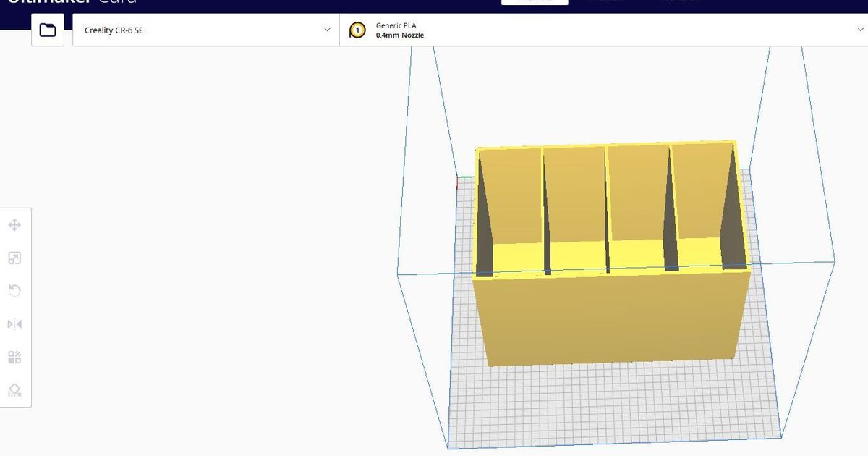
Task: Open the Creality CR-6 SE printer dropdown
Action: (206, 30)
